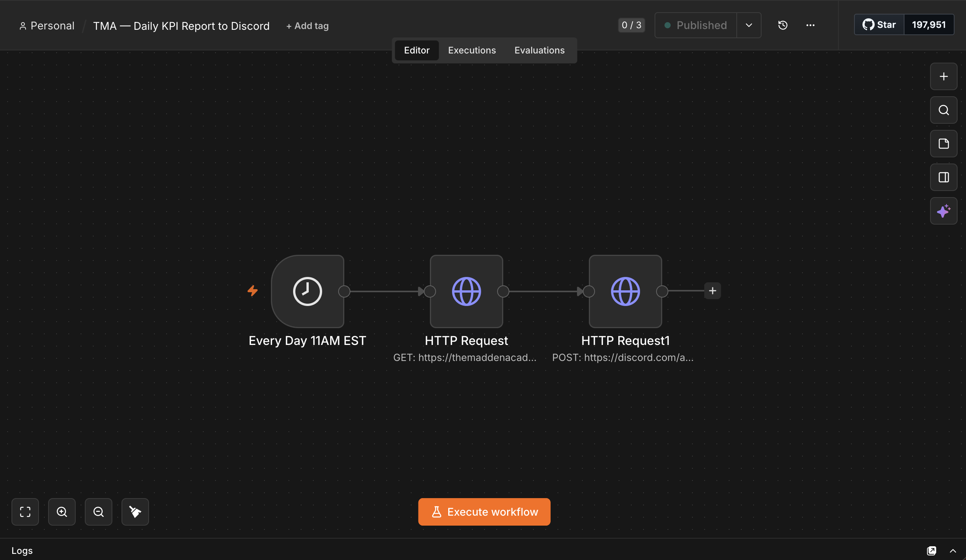Image resolution: width=966 pixels, height=560 pixels.
Task: Switch to the Executions tab
Action: coord(472,50)
